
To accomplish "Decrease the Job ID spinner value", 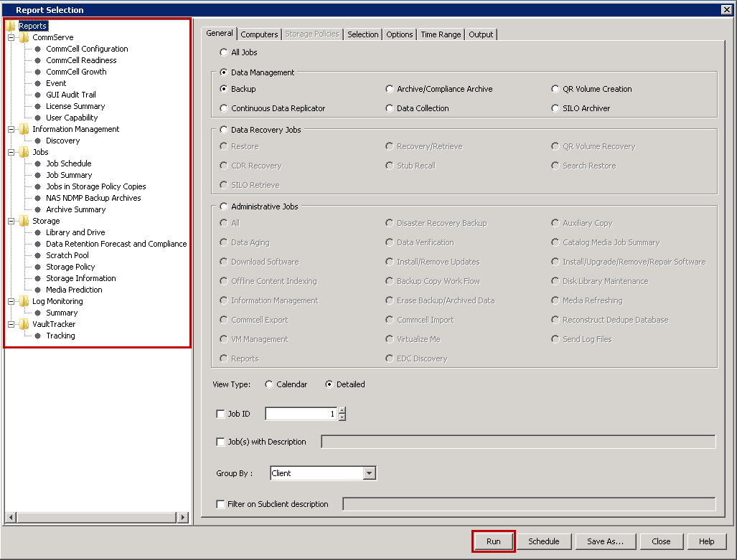I will click(342, 417).
